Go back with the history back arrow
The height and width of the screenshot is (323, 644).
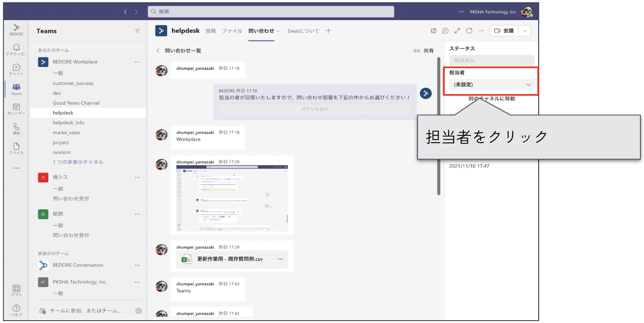pos(125,12)
